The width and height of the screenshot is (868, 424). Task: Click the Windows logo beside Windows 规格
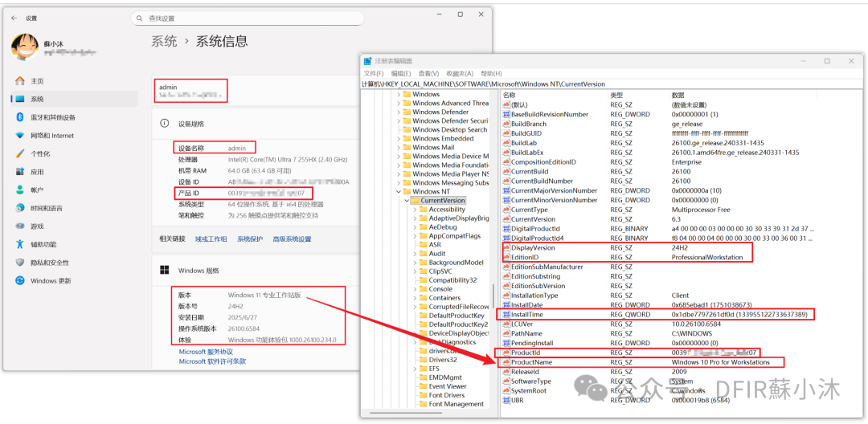point(165,271)
